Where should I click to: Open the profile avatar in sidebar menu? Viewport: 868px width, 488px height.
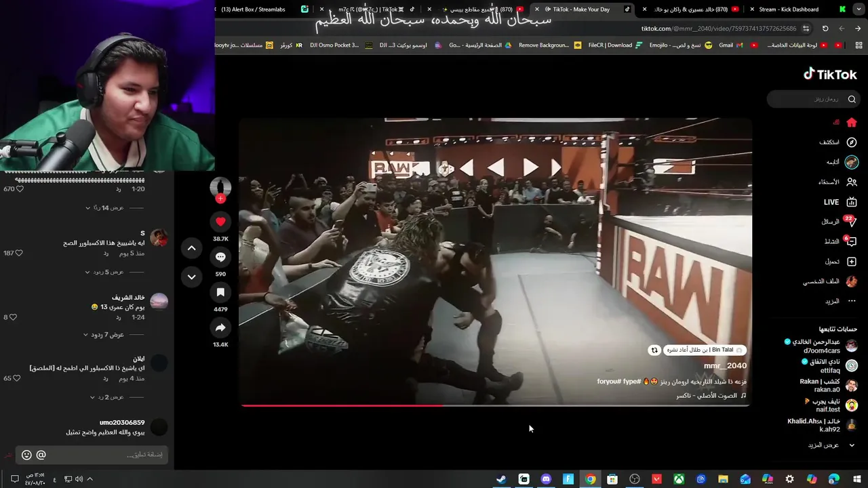852,281
